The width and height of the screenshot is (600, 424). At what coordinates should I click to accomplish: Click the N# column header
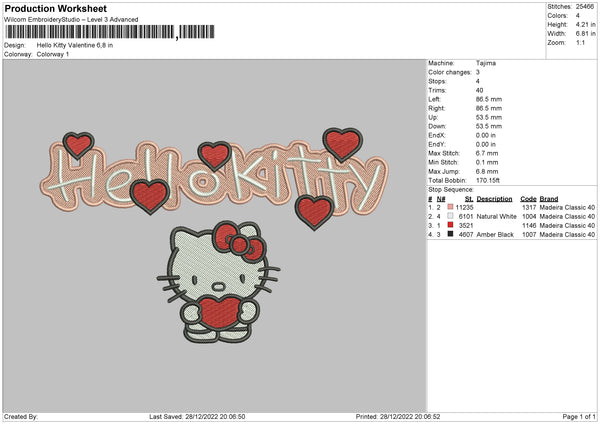[441, 199]
